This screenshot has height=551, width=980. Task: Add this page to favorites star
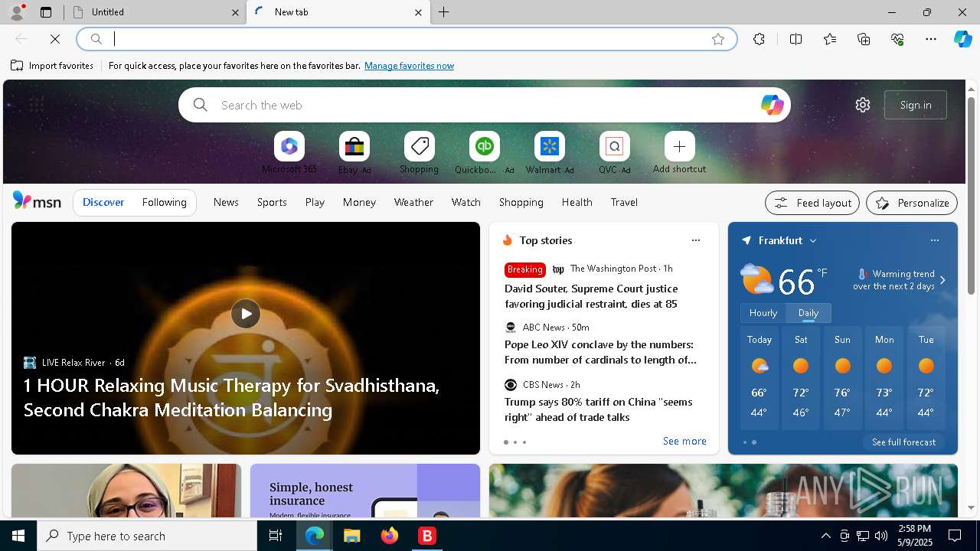coord(718,39)
